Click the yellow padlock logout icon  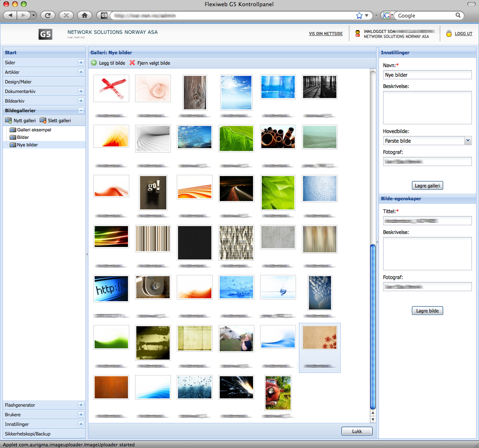(449, 33)
